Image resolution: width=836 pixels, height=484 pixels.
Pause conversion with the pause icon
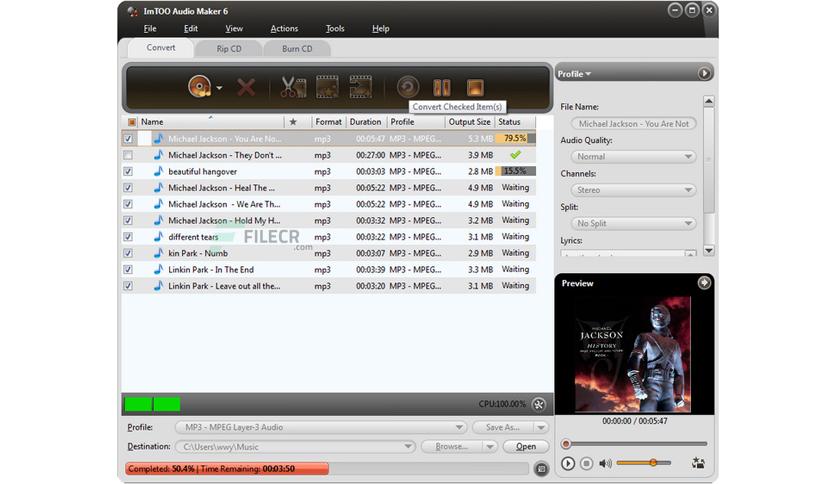[x=441, y=87]
